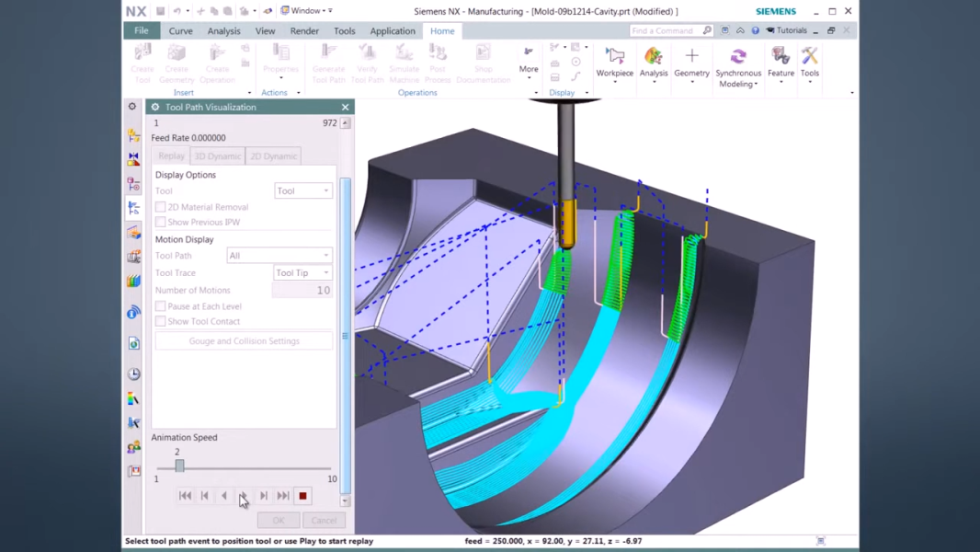The width and height of the screenshot is (980, 552).
Task: Click the Create Operation ribbon icon
Action: pyautogui.click(x=217, y=63)
